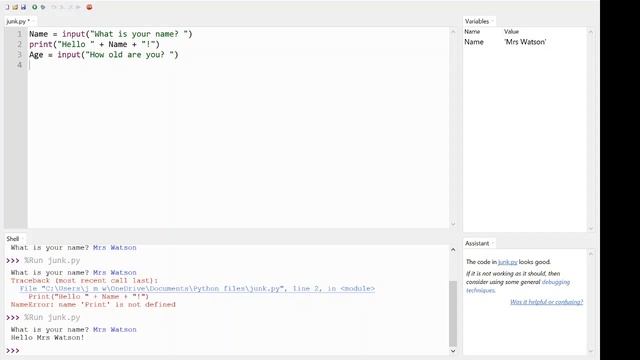Click the Shell scrollbar down arrow
The height and width of the screenshot is (360, 640).
point(453,351)
